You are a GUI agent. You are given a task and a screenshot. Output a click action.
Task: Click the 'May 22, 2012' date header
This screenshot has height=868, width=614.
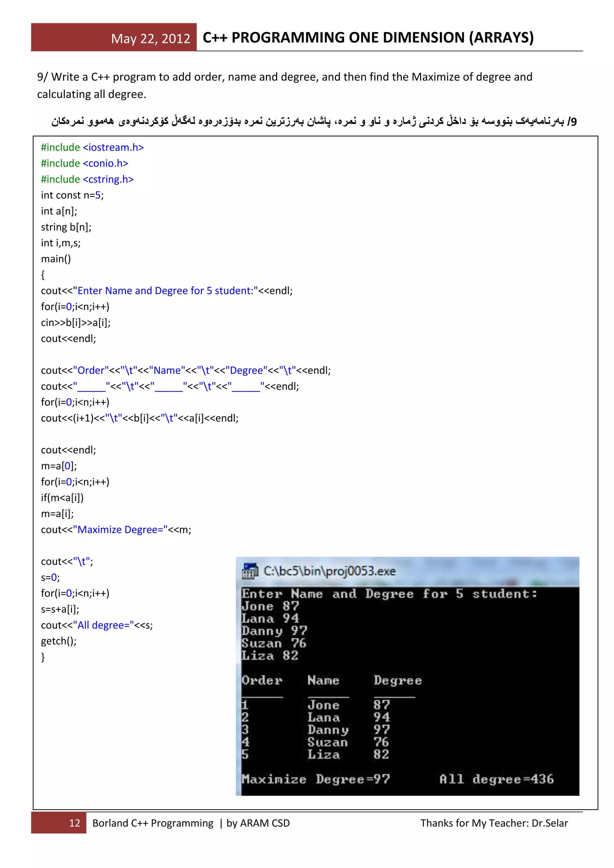[x=151, y=39]
